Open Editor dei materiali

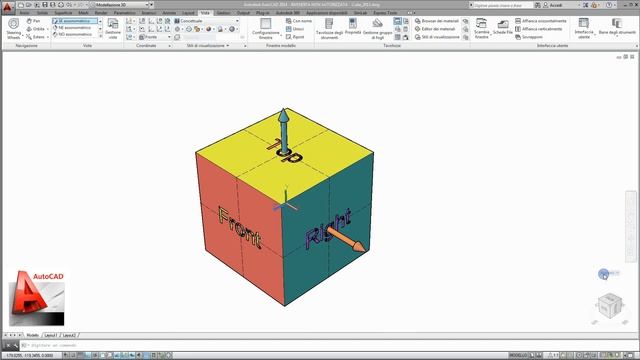click(435, 29)
